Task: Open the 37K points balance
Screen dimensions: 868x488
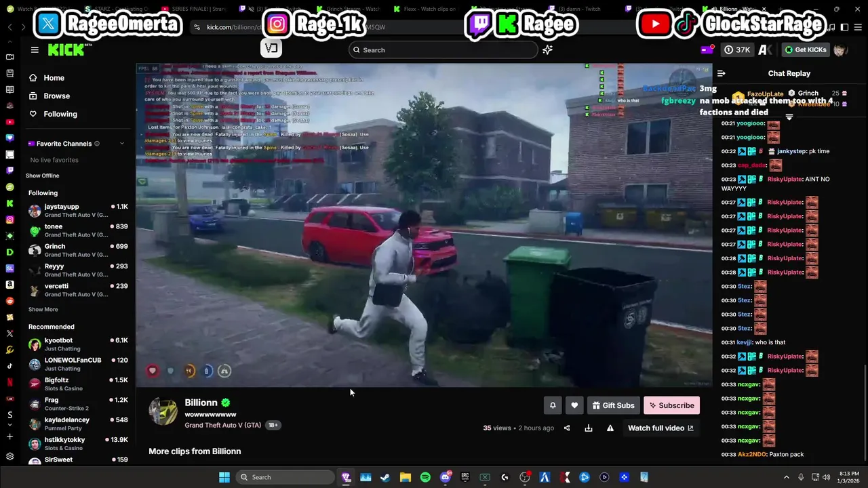Action: tap(738, 49)
